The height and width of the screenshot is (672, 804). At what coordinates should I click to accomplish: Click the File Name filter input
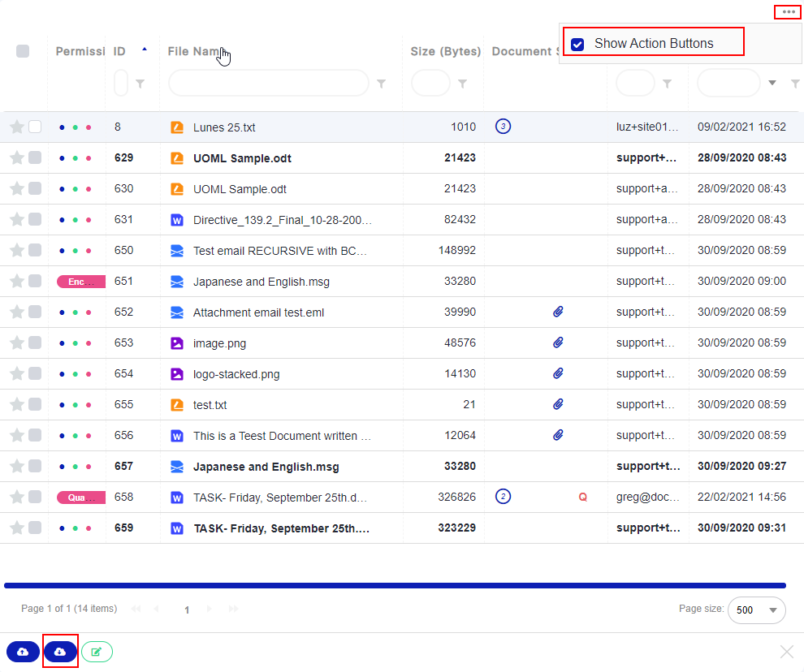click(268, 83)
